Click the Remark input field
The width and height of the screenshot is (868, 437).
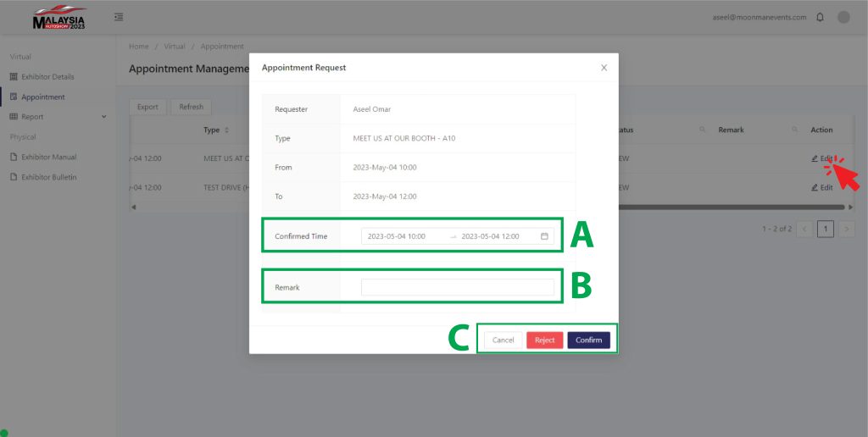457,287
